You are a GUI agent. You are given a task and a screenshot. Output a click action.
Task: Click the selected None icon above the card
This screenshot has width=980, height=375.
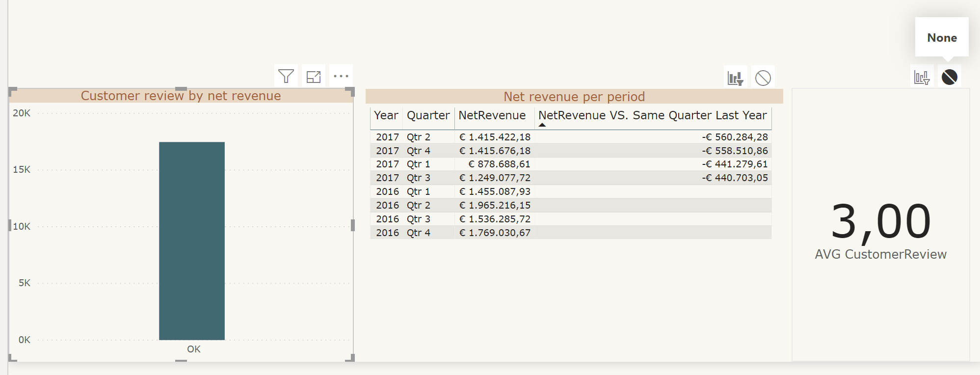[x=950, y=77]
